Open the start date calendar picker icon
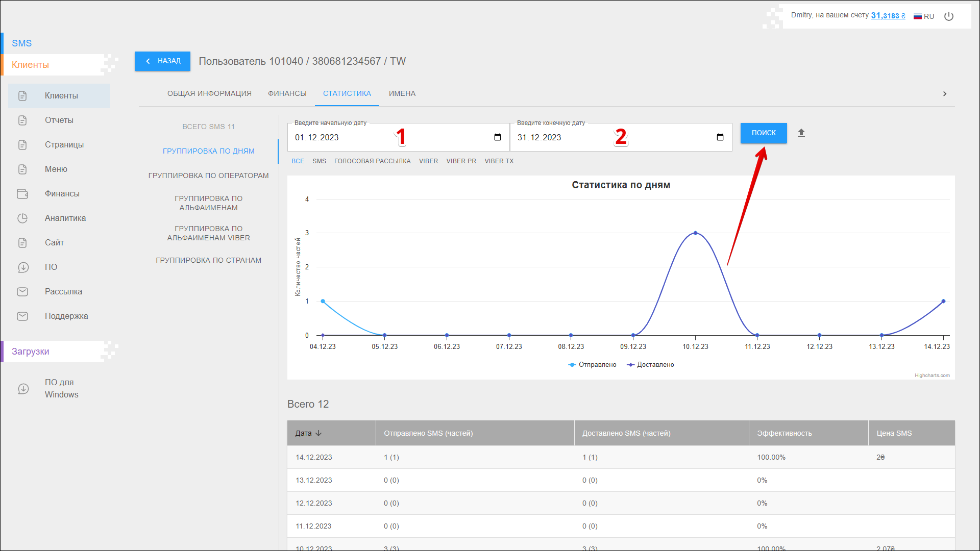 pyautogui.click(x=498, y=137)
